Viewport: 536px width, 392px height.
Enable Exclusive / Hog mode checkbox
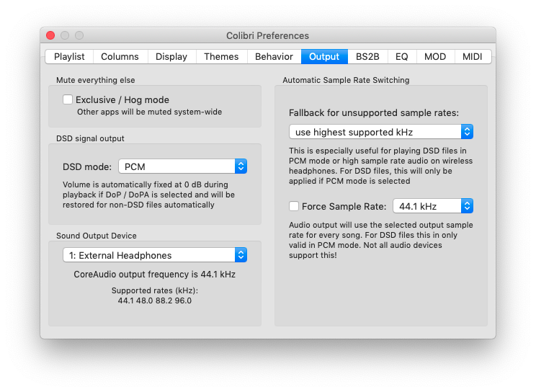point(68,99)
